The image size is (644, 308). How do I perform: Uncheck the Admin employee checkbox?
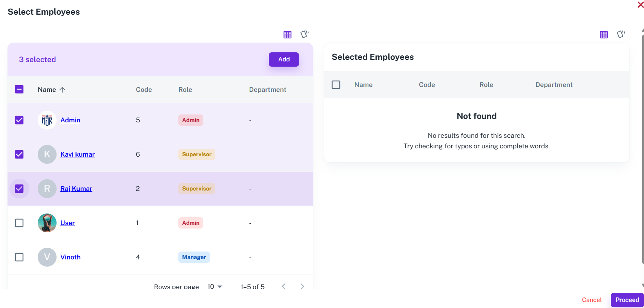pyautogui.click(x=19, y=120)
